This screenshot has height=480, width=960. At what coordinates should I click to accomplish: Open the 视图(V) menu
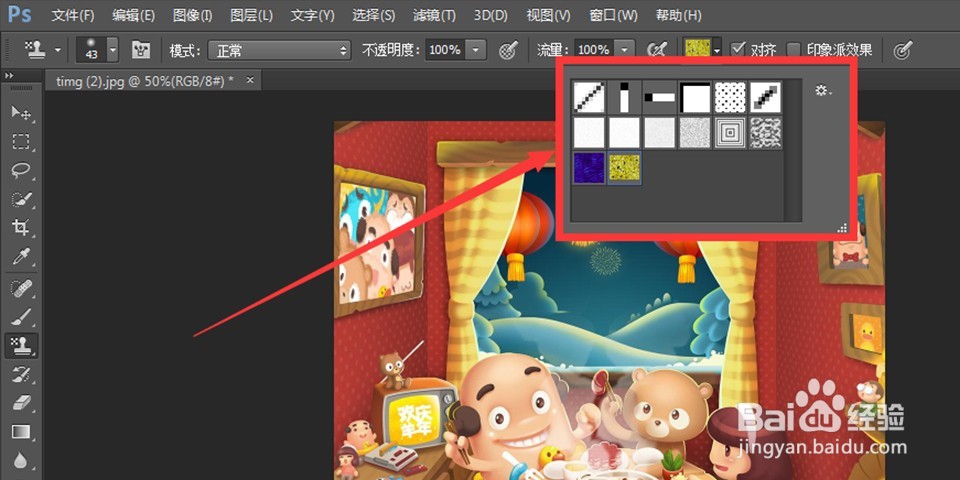[x=548, y=15]
